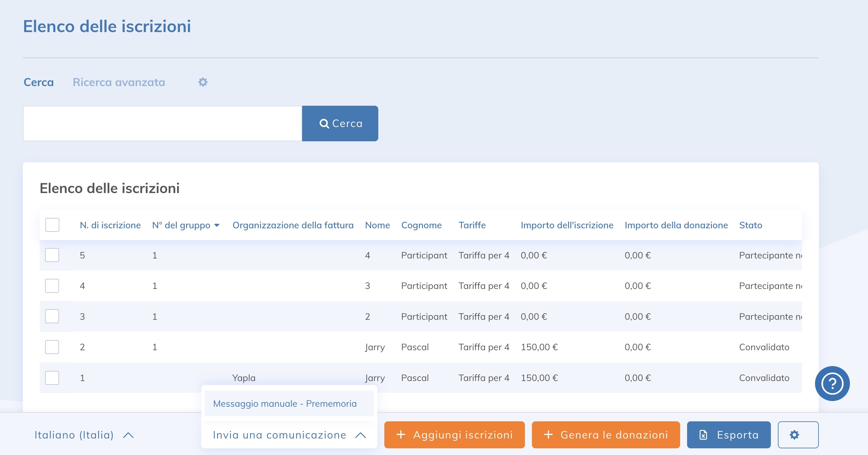Open the Italiano (Italia) language selector
868x455 pixels.
pyautogui.click(x=84, y=435)
